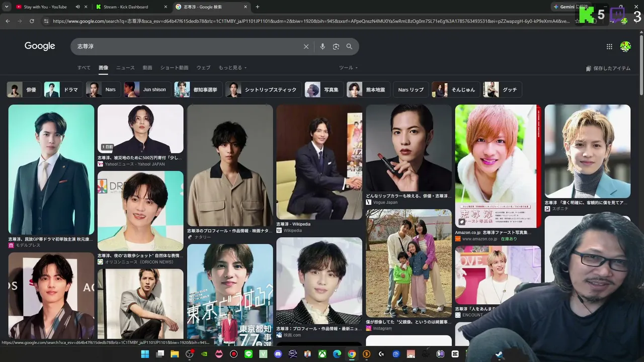Focus the browser address bar URL
This screenshot has height=362, width=644.
pyautogui.click(x=311, y=21)
